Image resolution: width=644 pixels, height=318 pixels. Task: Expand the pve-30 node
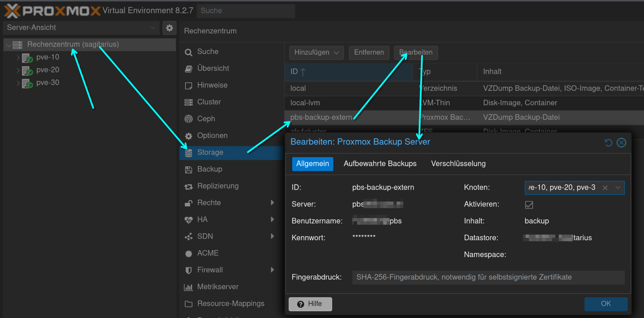[x=18, y=83]
